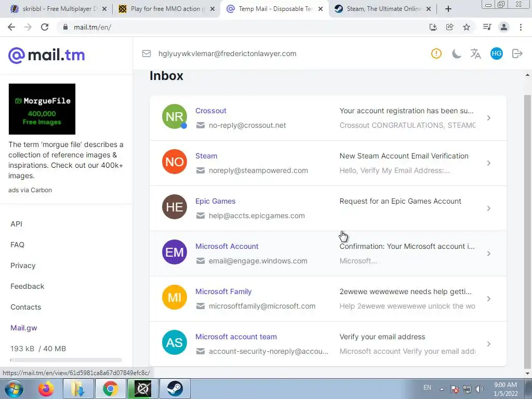The image size is (532, 399).
Task: Click envelope icon next to account-security-noreply address
Action: (x=201, y=351)
